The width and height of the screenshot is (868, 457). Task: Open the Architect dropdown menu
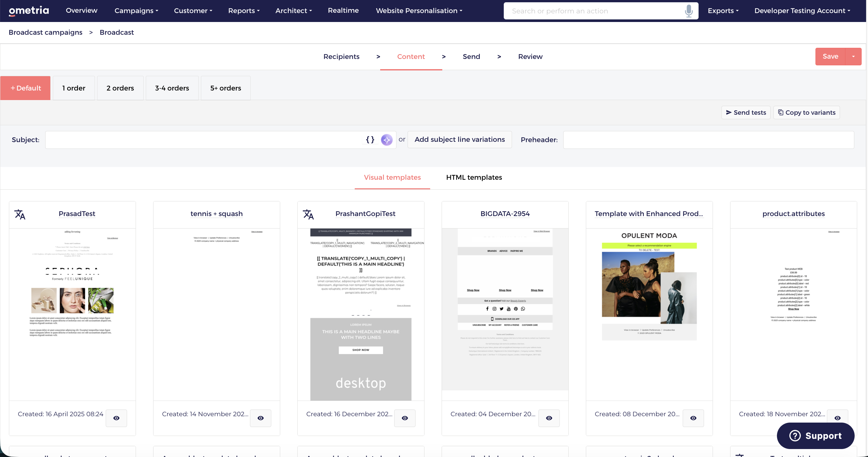(294, 11)
